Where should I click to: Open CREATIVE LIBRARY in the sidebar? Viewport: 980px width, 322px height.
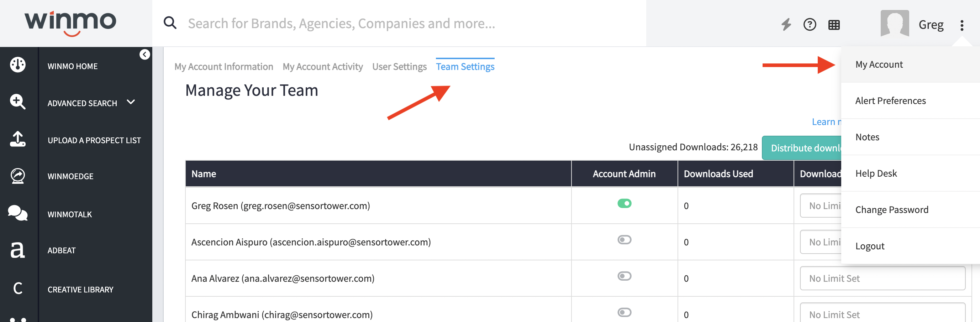click(x=81, y=290)
